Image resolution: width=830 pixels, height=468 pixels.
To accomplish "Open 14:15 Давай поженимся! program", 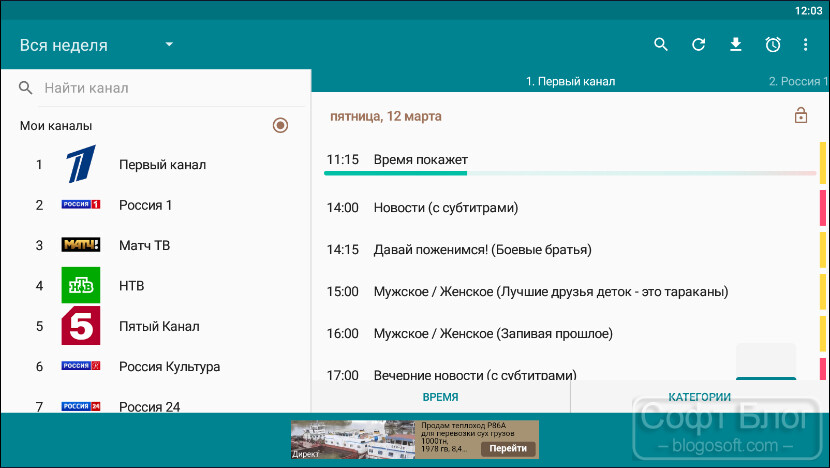I will (x=570, y=249).
